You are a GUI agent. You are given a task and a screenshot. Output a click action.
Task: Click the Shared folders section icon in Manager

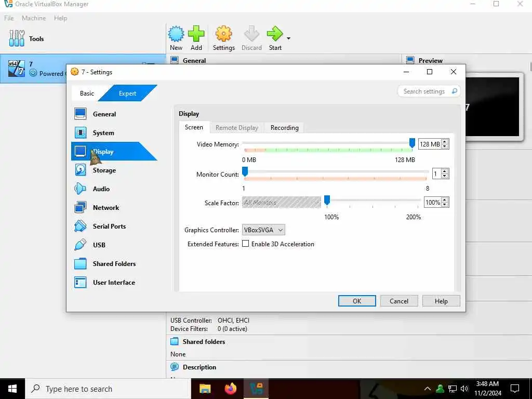click(x=175, y=341)
